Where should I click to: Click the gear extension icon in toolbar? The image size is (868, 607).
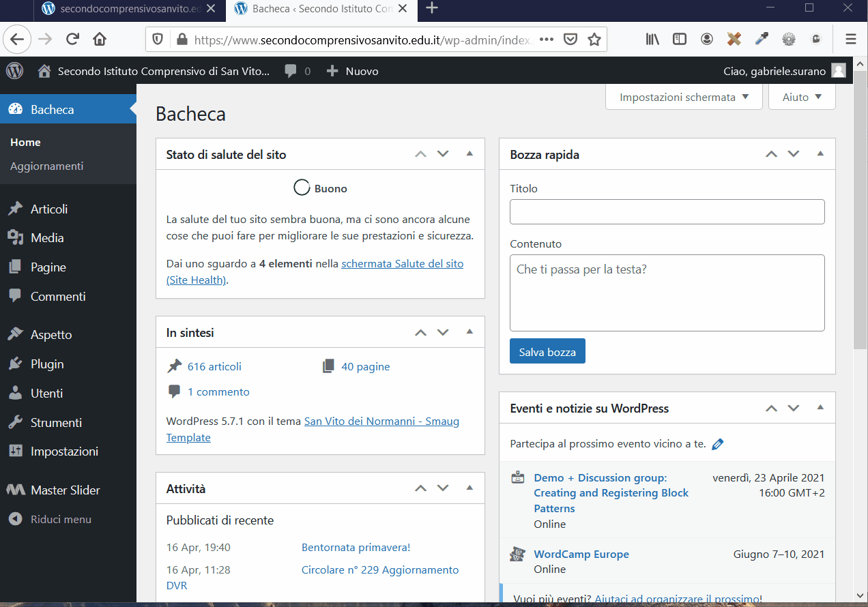coord(789,40)
